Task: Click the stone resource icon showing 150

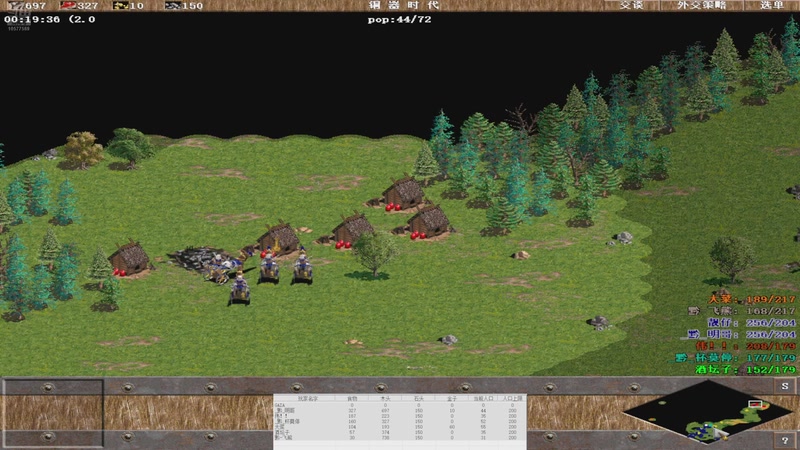Action: tap(172, 6)
